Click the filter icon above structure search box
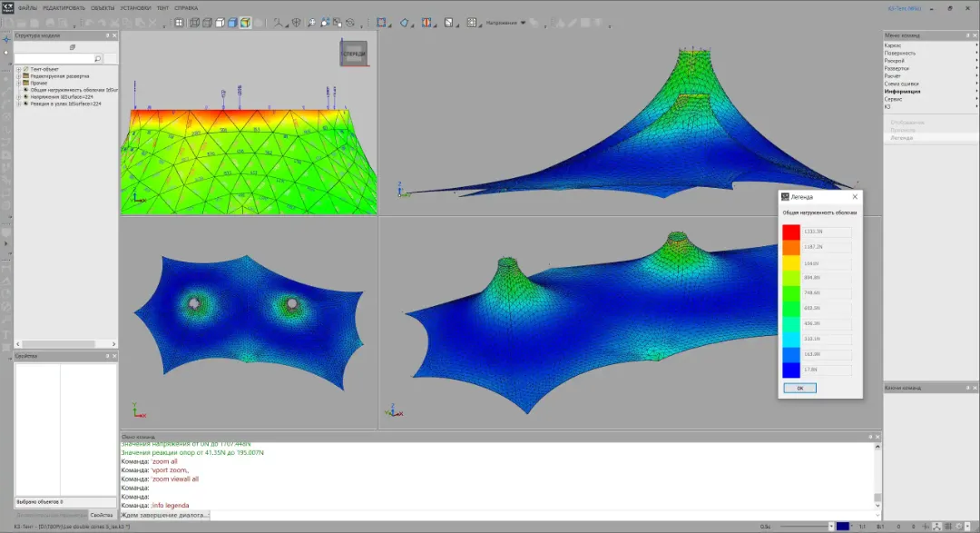The width and height of the screenshot is (980, 533). (x=73, y=47)
